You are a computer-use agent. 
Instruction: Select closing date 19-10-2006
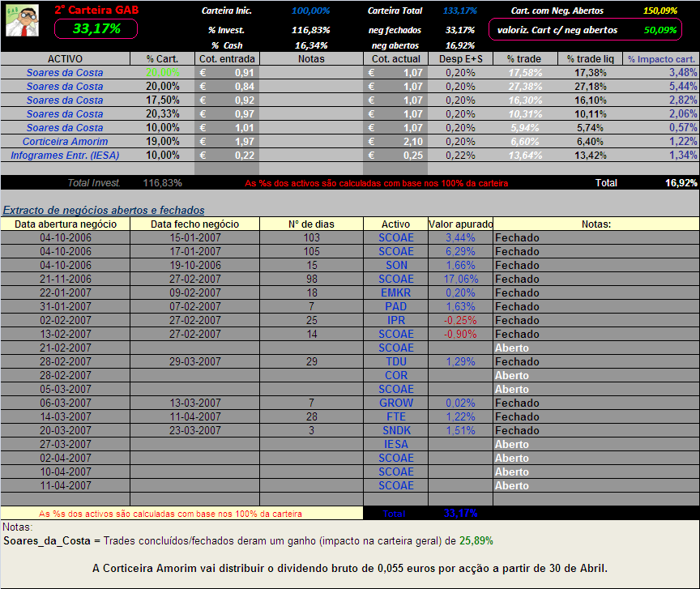[195, 265]
